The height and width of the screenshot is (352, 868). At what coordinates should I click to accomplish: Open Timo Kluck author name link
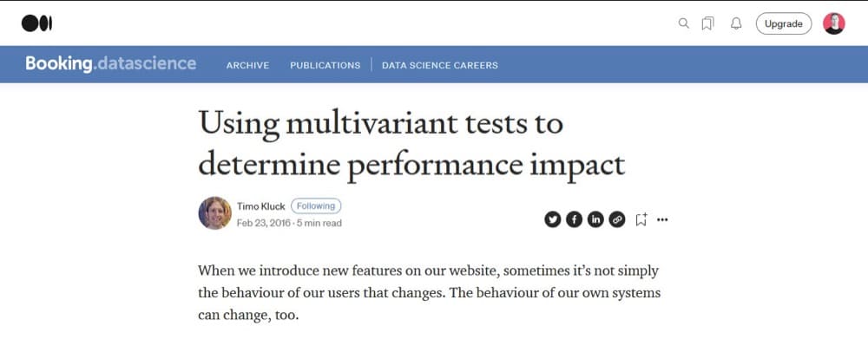[x=260, y=206]
